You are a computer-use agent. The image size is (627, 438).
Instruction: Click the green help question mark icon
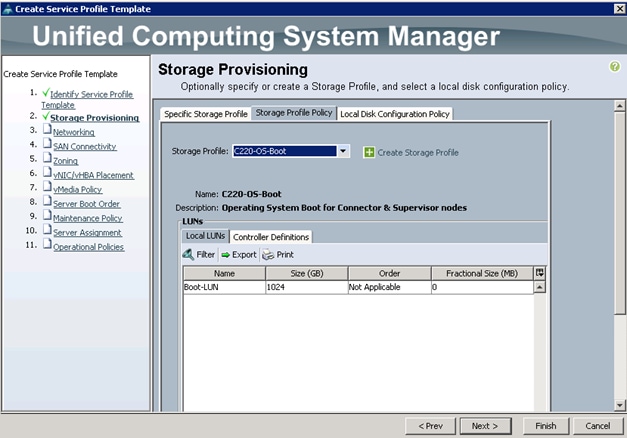615,66
